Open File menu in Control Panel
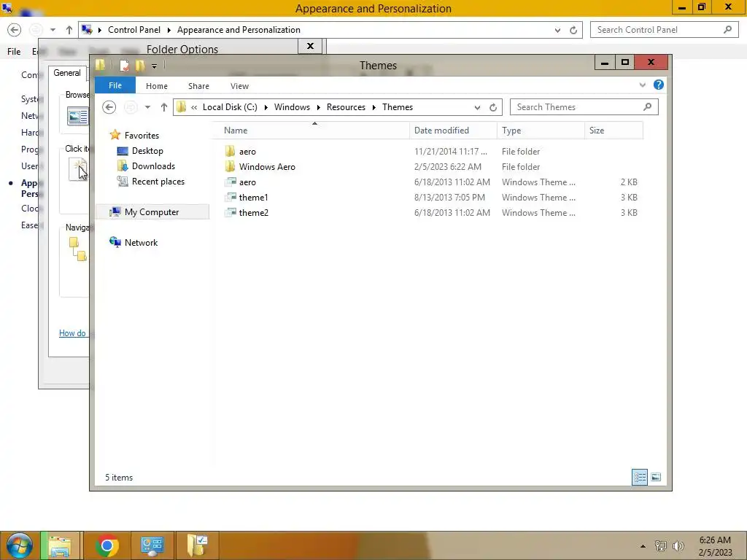 (14, 52)
